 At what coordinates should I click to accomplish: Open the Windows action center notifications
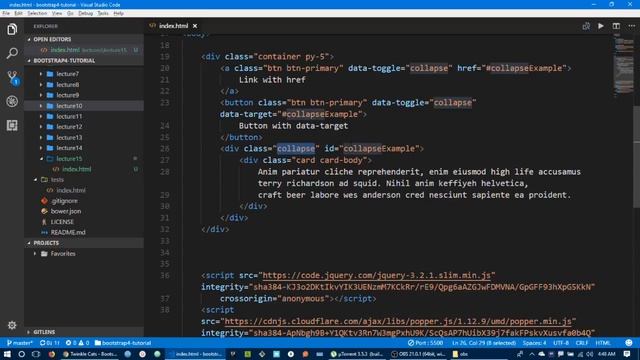click(x=627, y=354)
